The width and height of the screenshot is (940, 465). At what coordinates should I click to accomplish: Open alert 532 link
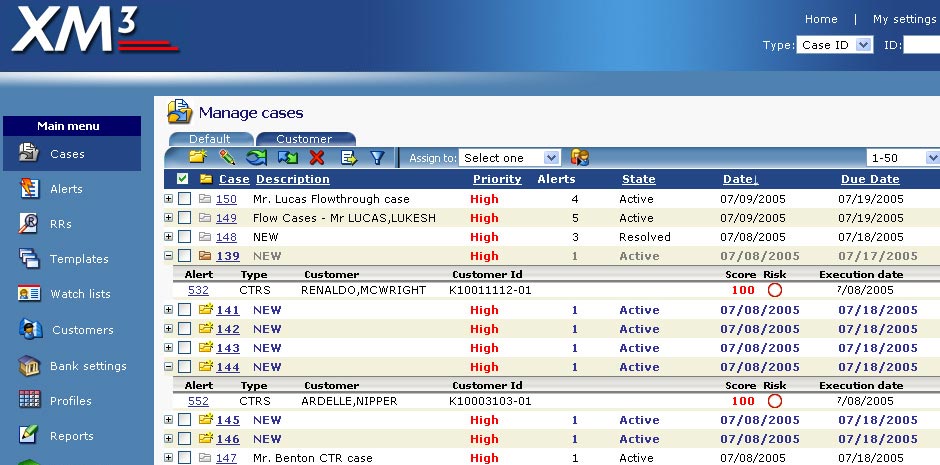pyautogui.click(x=198, y=290)
